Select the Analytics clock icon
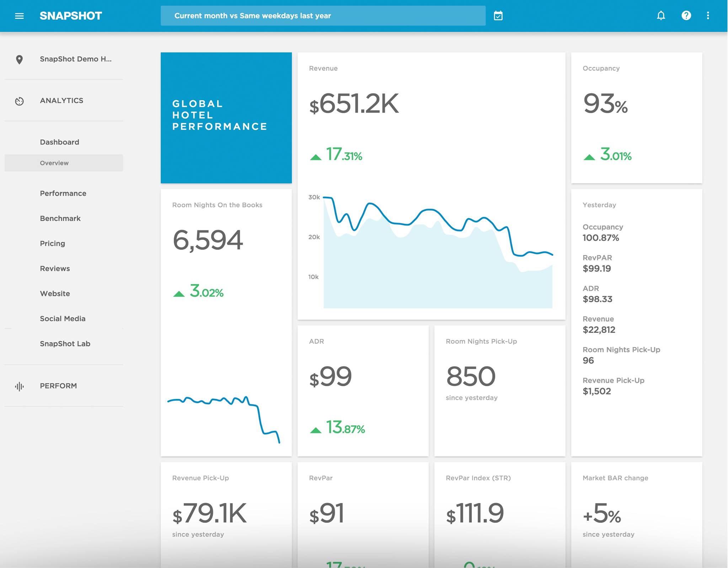Image resolution: width=728 pixels, height=568 pixels. click(19, 101)
